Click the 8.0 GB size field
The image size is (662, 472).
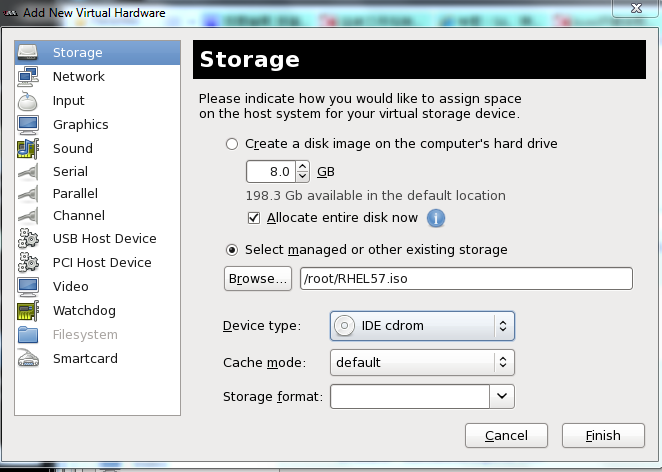tap(271, 172)
